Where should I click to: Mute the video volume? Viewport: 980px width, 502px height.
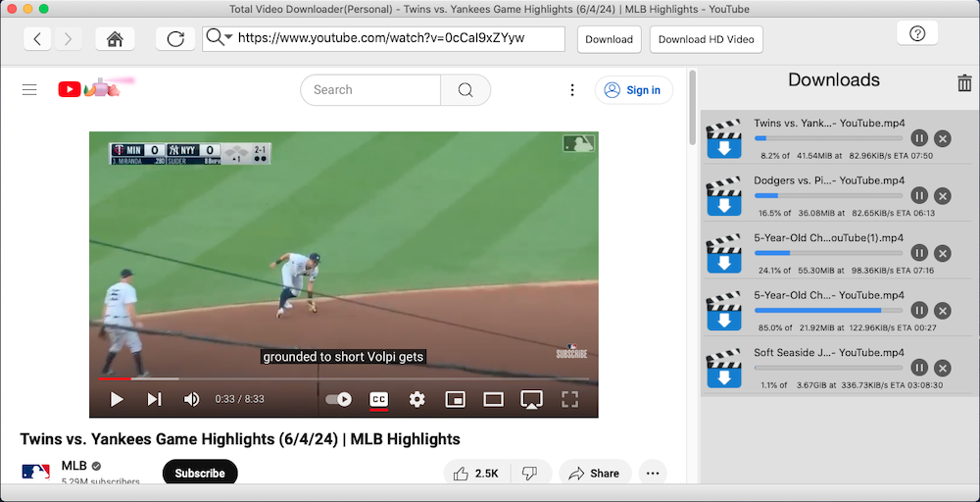point(191,399)
